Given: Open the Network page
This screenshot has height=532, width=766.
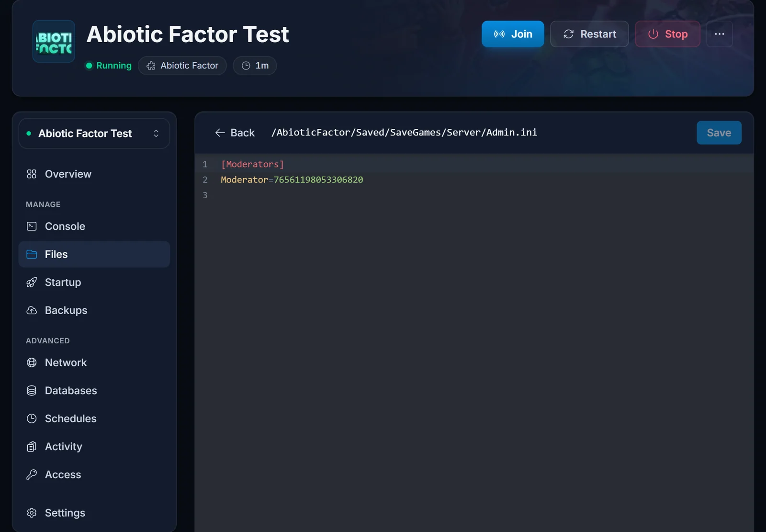Looking at the screenshot, I should point(94,362).
